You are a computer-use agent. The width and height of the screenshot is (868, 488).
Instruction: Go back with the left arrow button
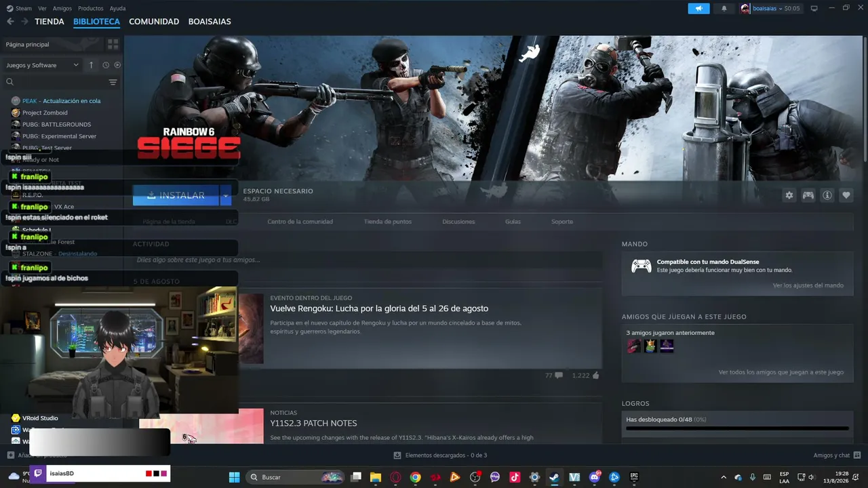click(x=10, y=22)
